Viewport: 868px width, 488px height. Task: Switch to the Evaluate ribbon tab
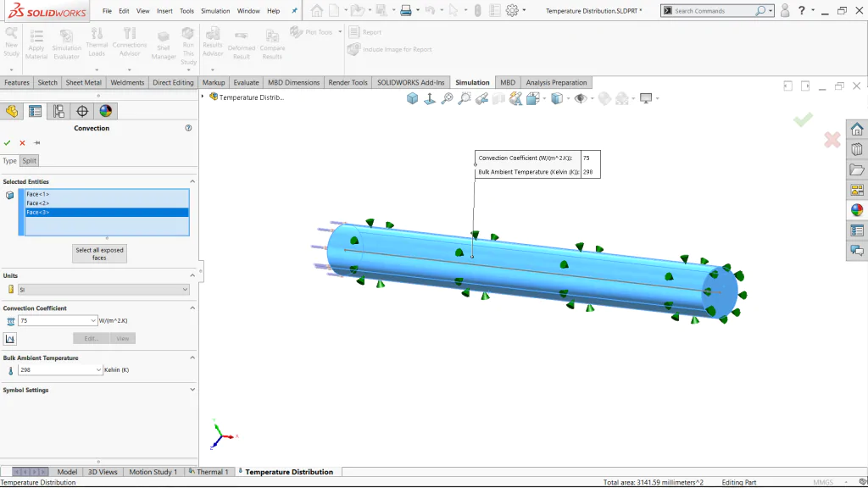coord(246,82)
